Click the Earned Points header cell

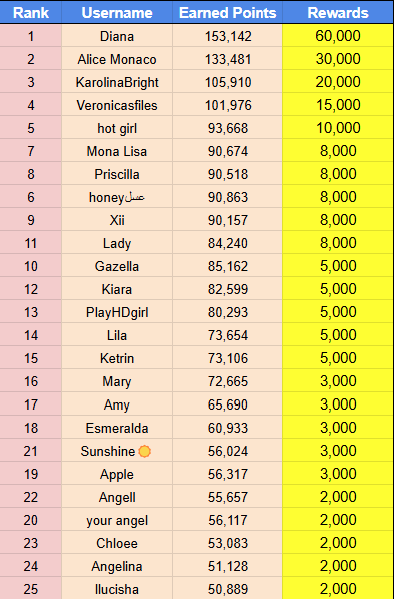[x=228, y=12]
